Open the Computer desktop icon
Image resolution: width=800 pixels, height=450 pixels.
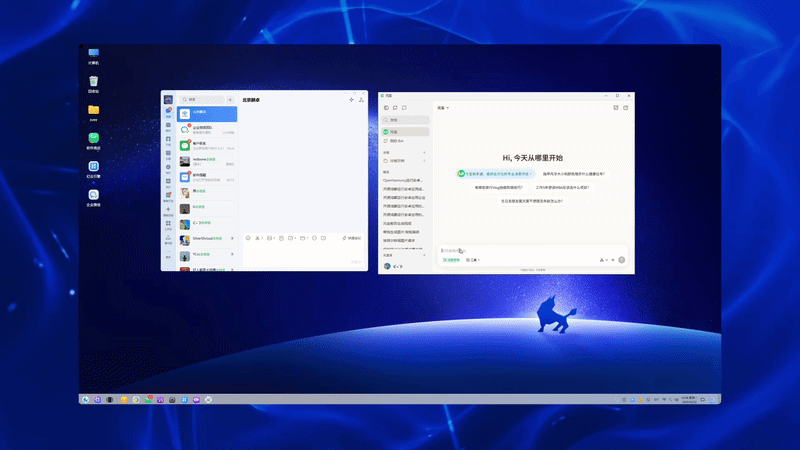[93, 56]
